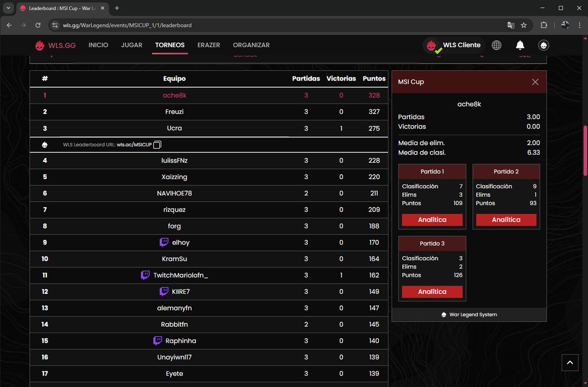Select the ache8k leaderboard row
The width and height of the screenshot is (588, 387).
click(209, 96)
